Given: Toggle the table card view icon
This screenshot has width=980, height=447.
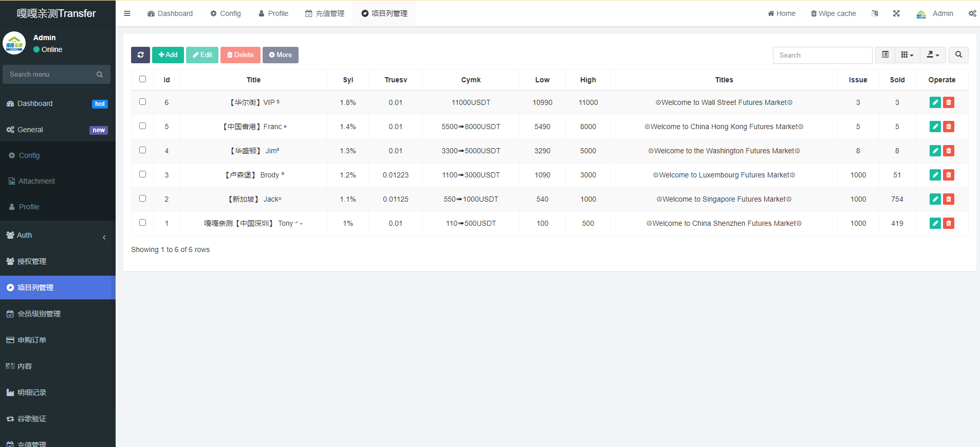Looking at the screenshot, I should 885,55.
